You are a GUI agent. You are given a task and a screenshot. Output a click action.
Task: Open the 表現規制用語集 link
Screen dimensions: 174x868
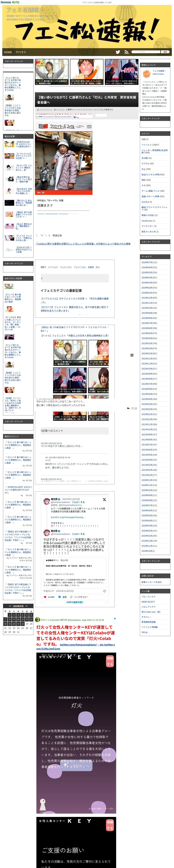pyautogui.click(x=149, y=622)
